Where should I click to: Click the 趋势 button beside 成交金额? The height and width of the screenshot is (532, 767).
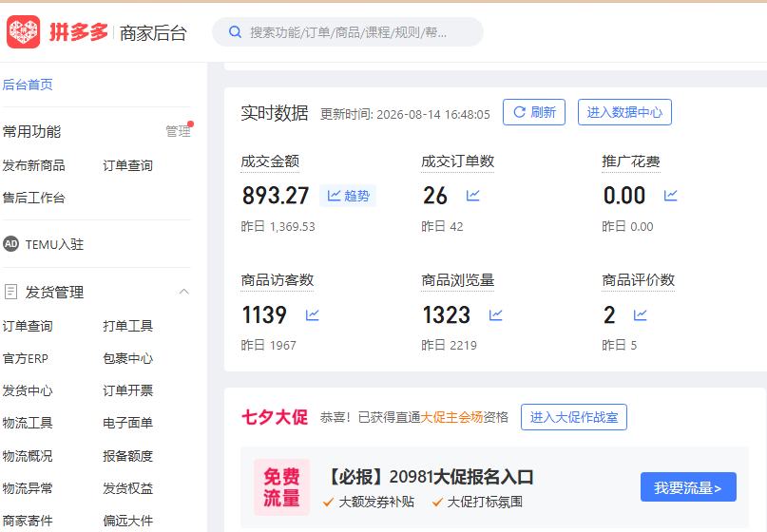[348, 196]
